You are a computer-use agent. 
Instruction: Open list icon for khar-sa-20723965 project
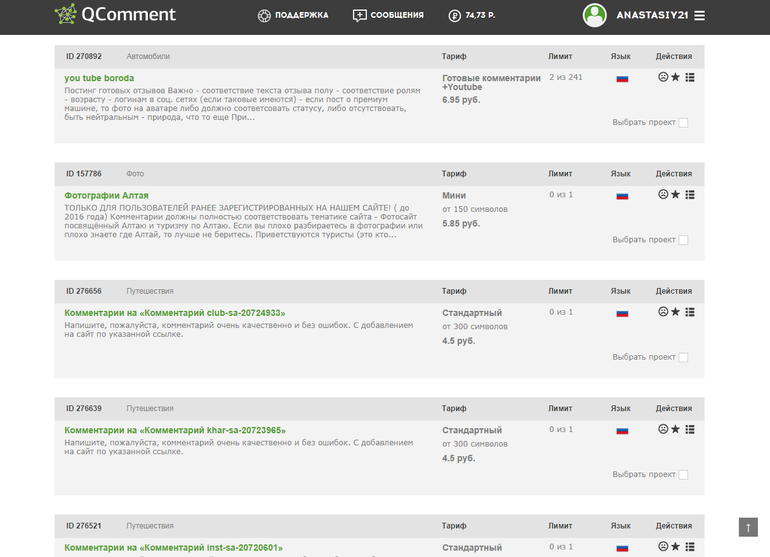[690, 429]
